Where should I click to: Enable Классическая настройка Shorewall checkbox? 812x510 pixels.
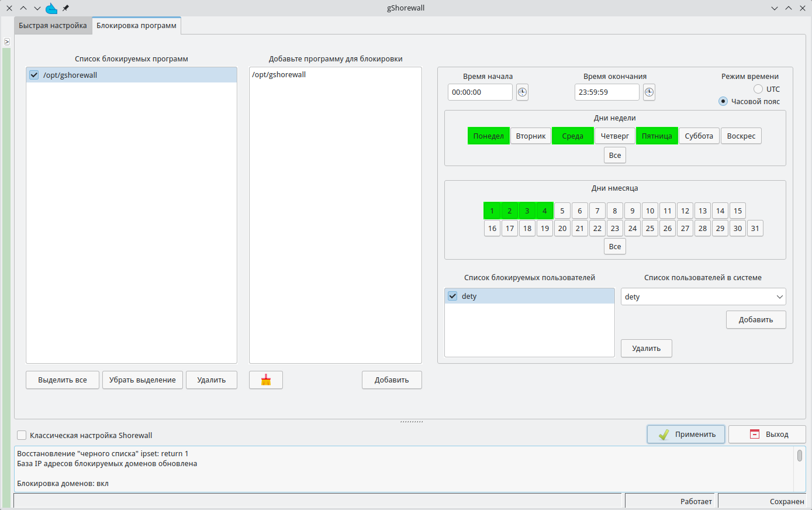click(22, 435)
